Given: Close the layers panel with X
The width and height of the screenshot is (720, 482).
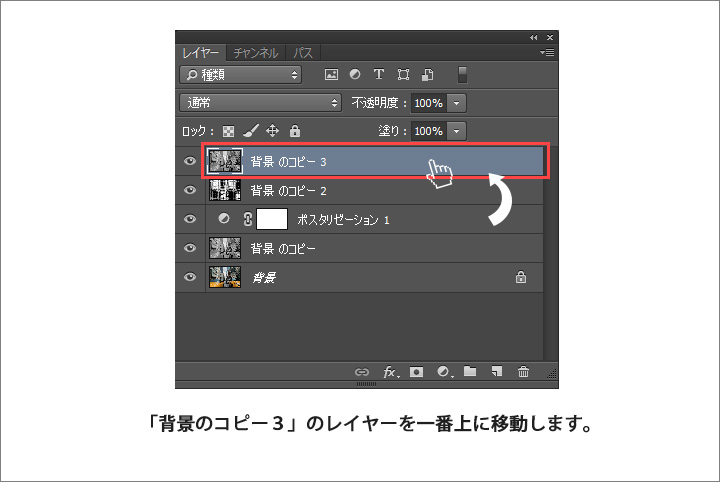Looking at the screenshot, I should point(550,38).
